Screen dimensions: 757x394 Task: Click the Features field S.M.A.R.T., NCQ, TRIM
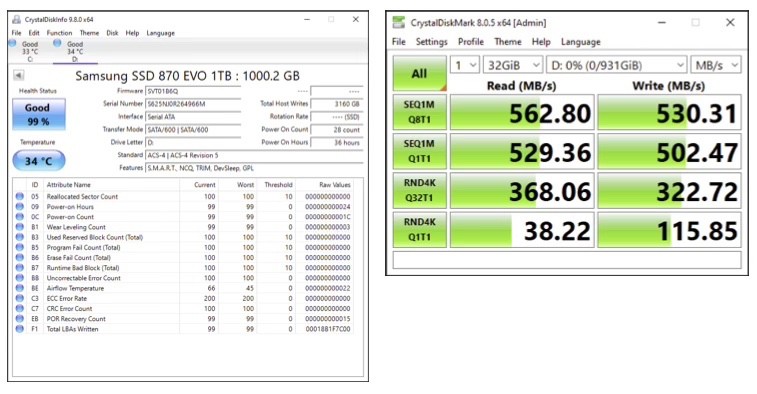pyautogui.click(x=254, y=168)
